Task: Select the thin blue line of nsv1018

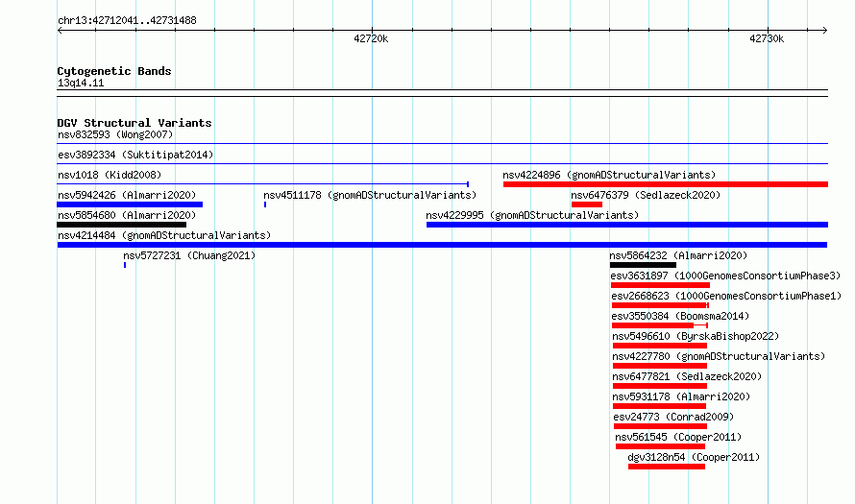Action: (262, 184)
